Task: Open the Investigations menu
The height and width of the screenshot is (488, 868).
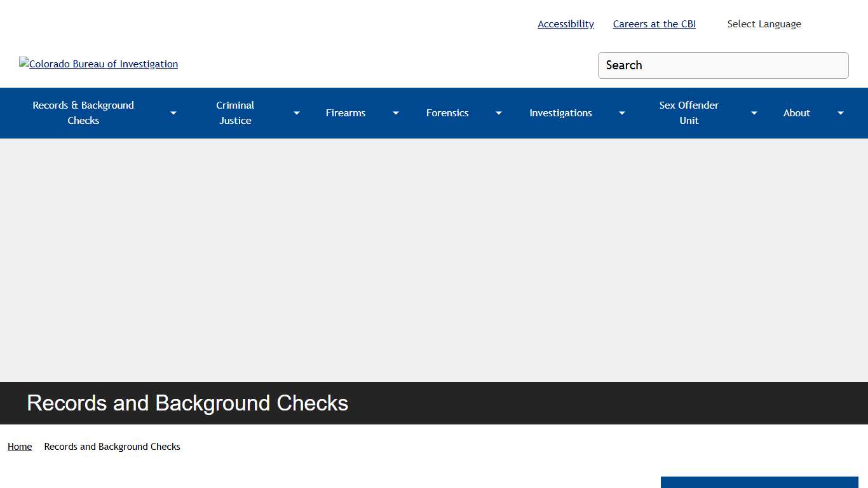Action: [x=560, y=112]
